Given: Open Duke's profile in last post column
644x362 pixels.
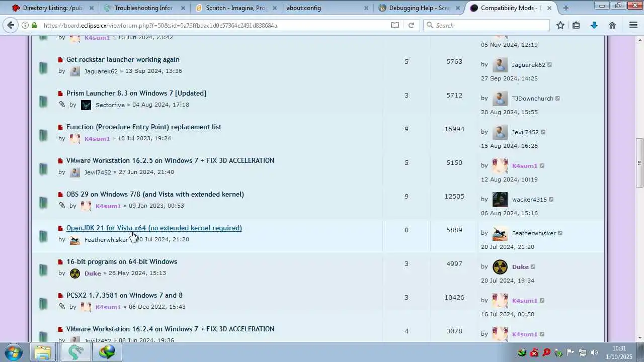Looking at the screenshot, I should point(520,267).
